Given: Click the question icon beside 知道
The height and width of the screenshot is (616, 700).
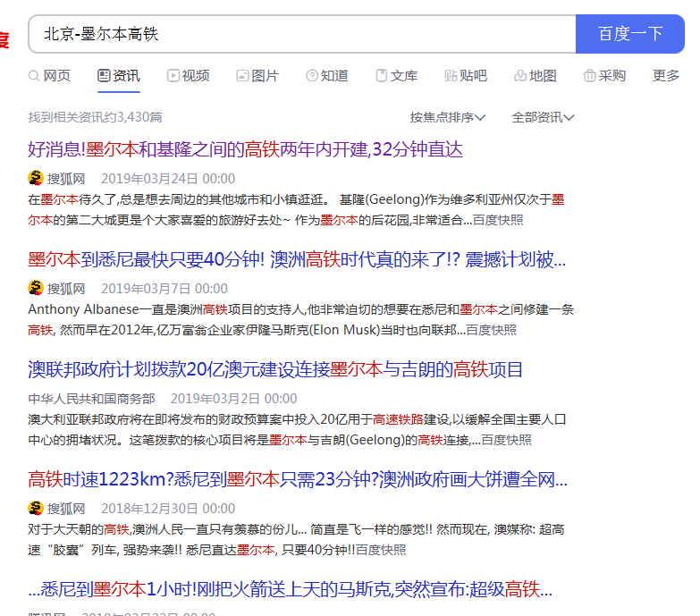Looking at the screenshot, I should (312, 76).
